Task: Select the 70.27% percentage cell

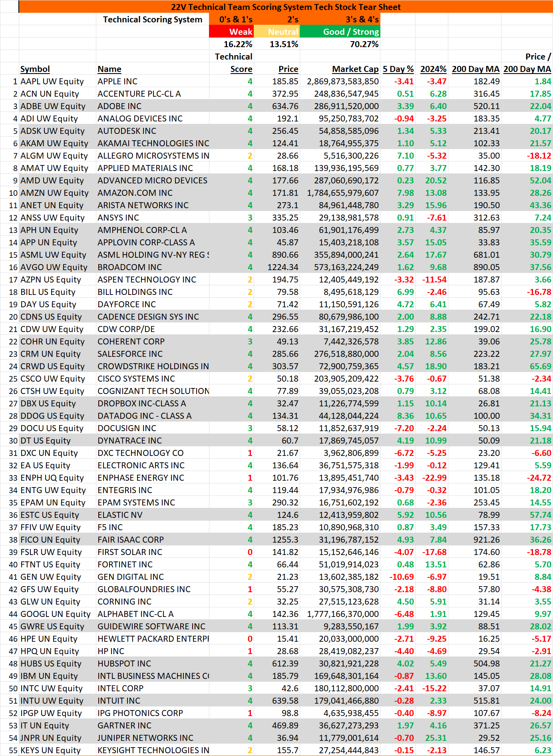Action: click(364, 44)
